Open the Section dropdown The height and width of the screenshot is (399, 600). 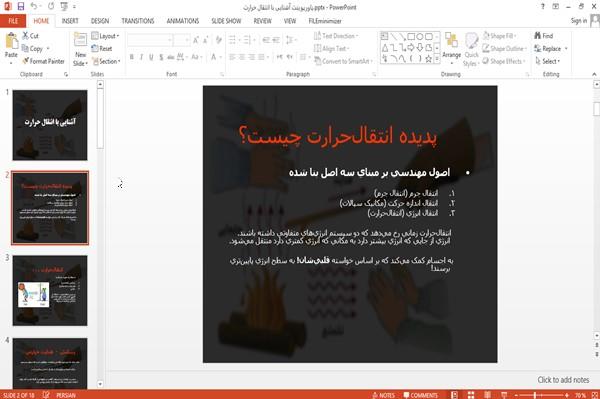pyautogui.click(x=106, y=61)
